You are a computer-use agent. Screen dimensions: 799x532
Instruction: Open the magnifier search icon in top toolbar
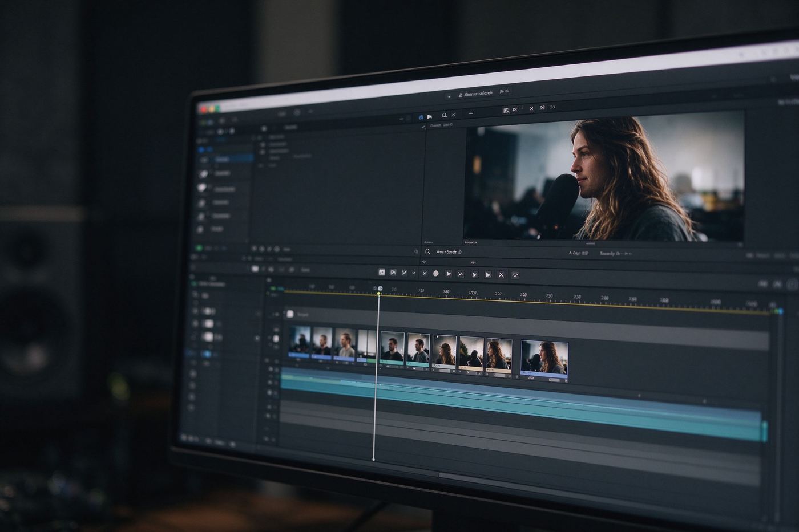pyautogui.click(x=444, y=116)
